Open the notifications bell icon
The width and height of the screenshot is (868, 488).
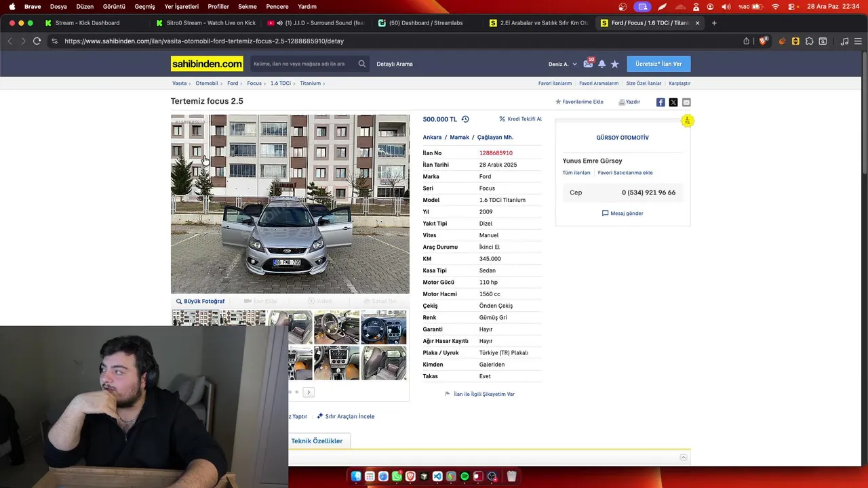pos(601,64)
